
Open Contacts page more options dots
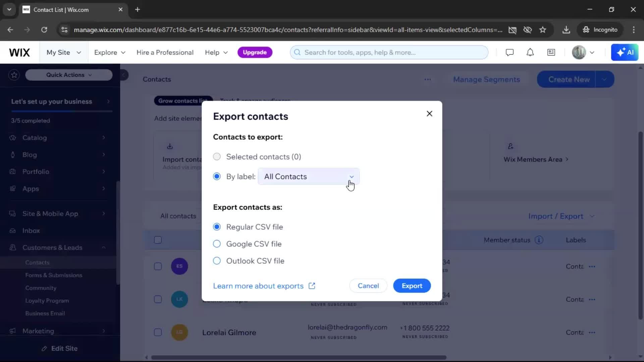(428, 79)
